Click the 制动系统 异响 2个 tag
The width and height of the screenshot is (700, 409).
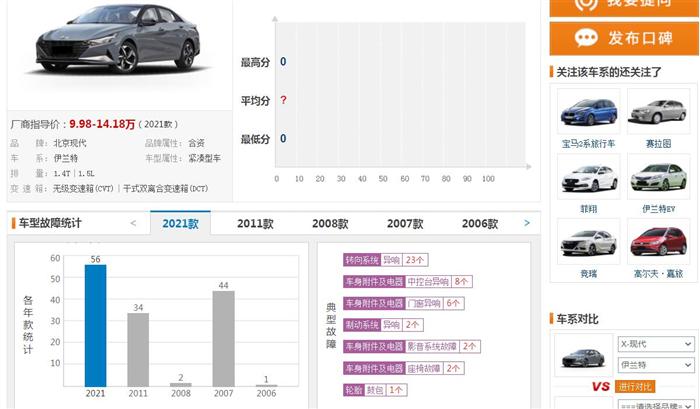383,325
